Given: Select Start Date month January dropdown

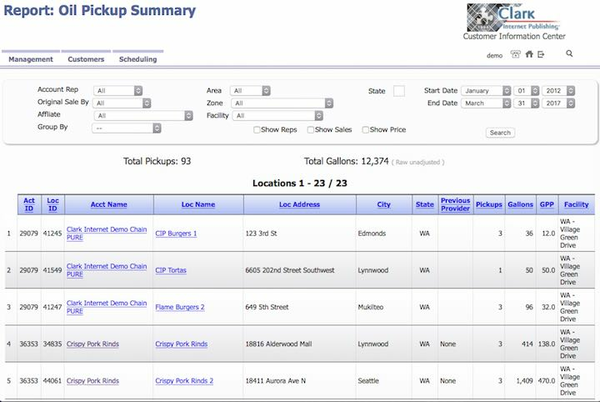Looking at the screenshot, I should [486, 91].
